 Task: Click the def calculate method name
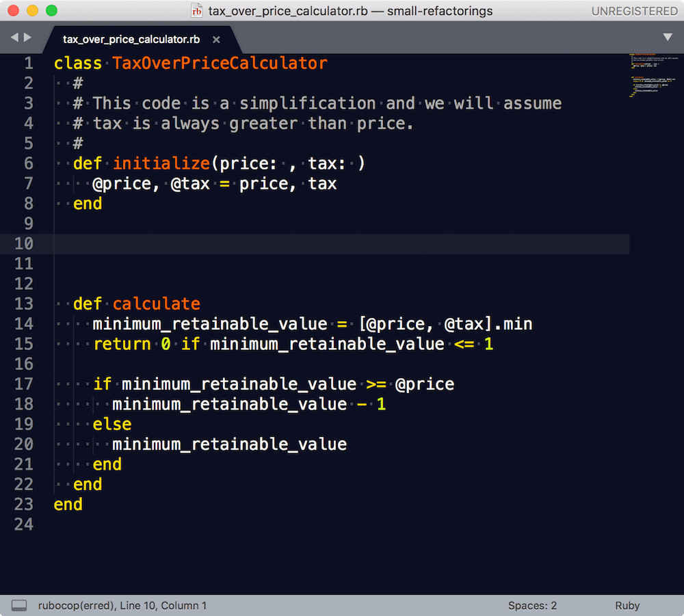[155, 303]
